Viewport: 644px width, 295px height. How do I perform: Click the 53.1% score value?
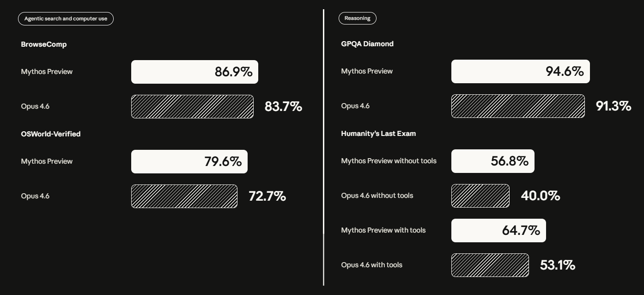[x=557, y=265]
